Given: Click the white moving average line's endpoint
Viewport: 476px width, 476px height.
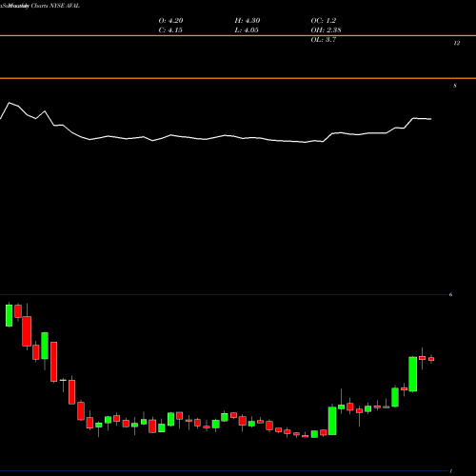Looking at the screenshot, I should click(431, 119).
